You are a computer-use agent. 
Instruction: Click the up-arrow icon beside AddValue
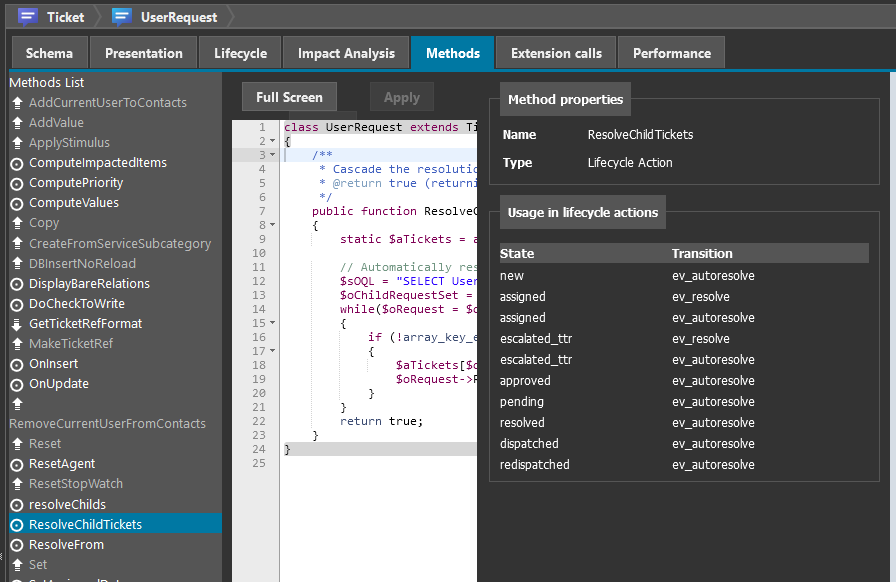click(x=16, y=123)
